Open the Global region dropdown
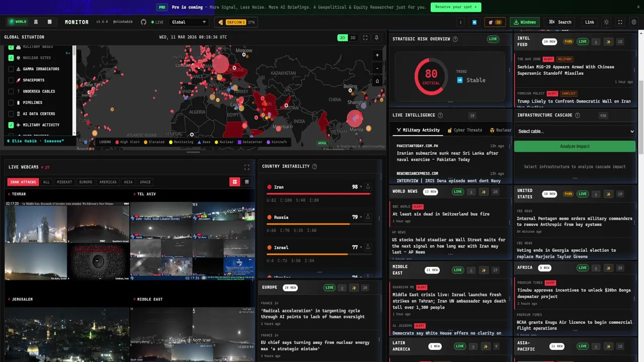 tap(189, 22)
